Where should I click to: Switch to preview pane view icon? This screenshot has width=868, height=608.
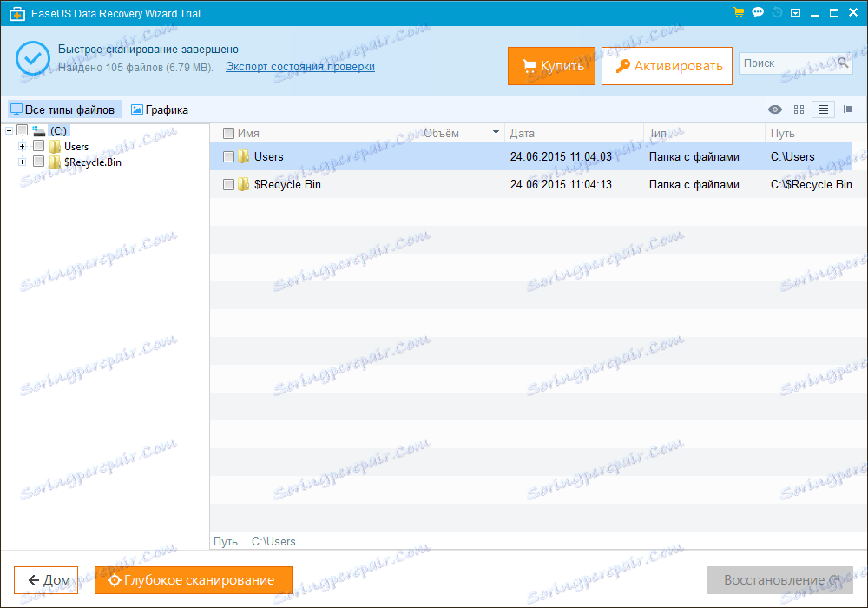pos(847,109)
